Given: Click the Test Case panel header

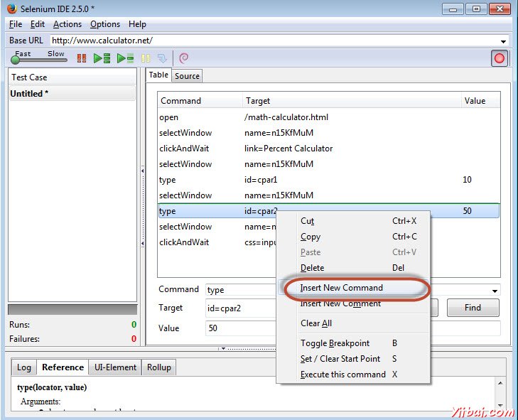Looking at the screenshot, I should coord(72,77).
